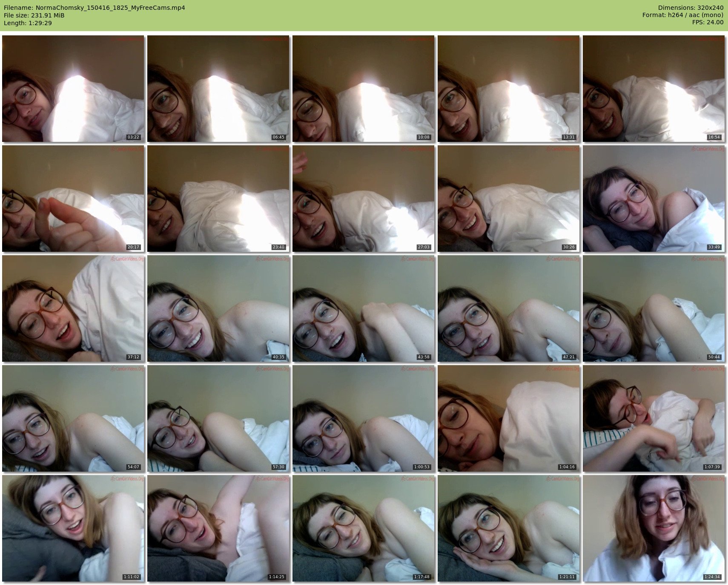
Task: Click the Filename line in the header
Action: click(94, 8)
